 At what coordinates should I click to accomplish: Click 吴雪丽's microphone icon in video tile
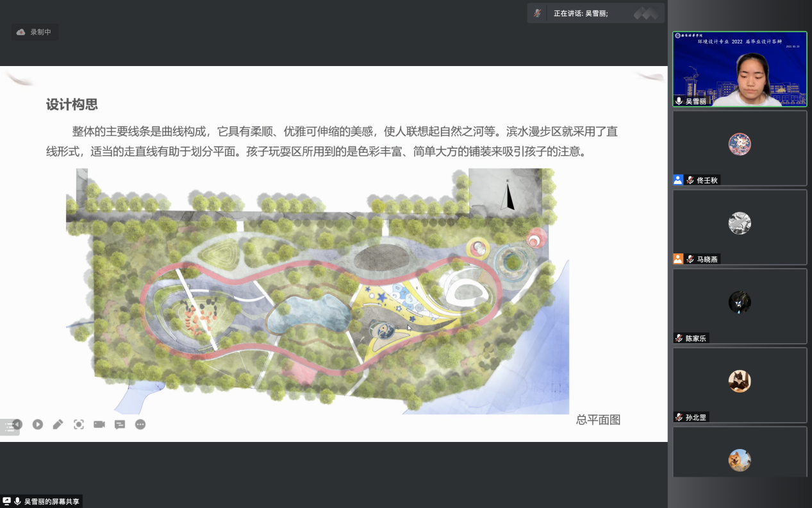679,101
